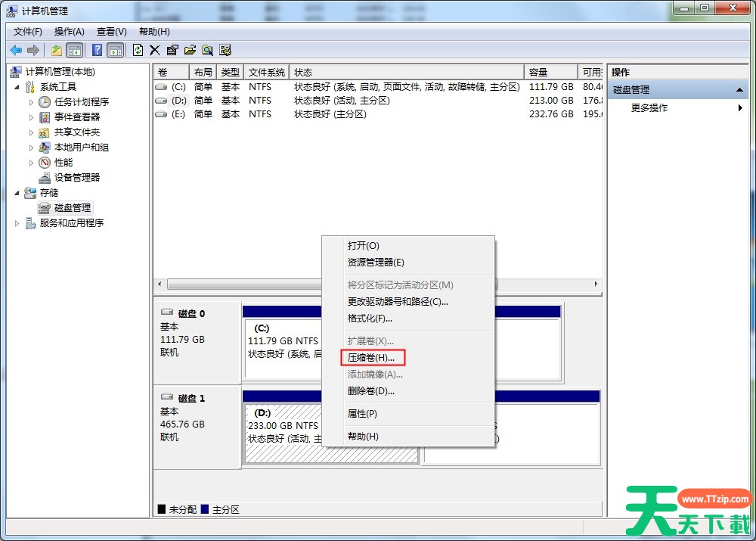
Task: Collapse the 系统工具 tree node
Action: point(17,87)
